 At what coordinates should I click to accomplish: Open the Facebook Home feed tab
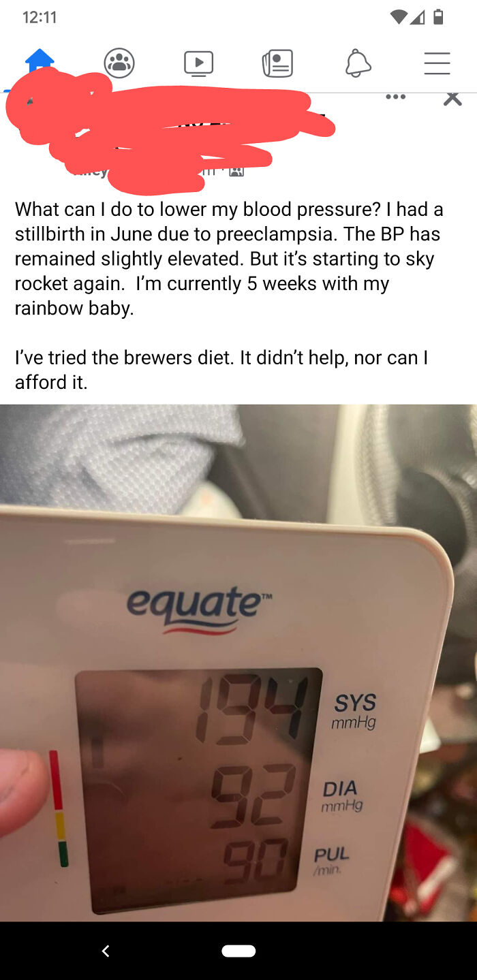pos(40,61)
